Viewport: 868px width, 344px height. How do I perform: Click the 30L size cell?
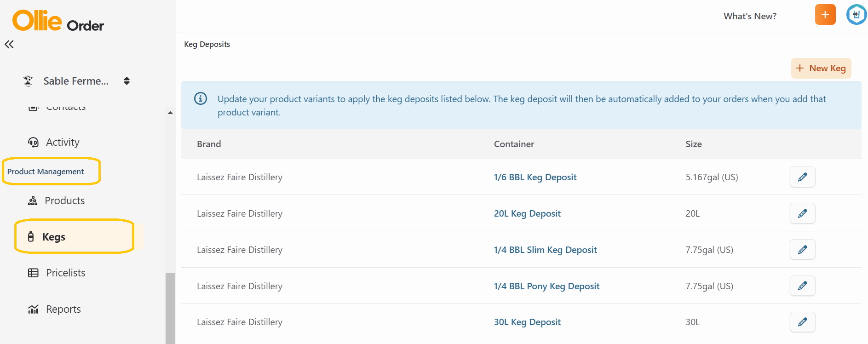692,322
